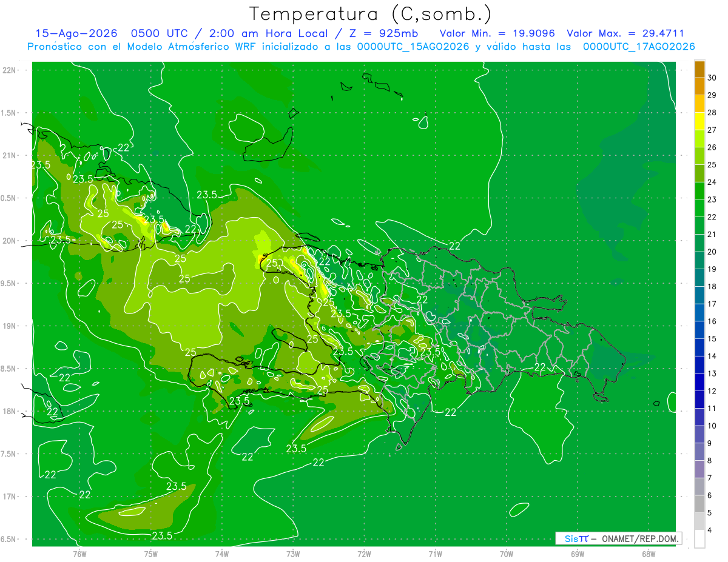Click the color scale label "16"
This screenshot has height=562, width=728.
[x=713, y=321]
